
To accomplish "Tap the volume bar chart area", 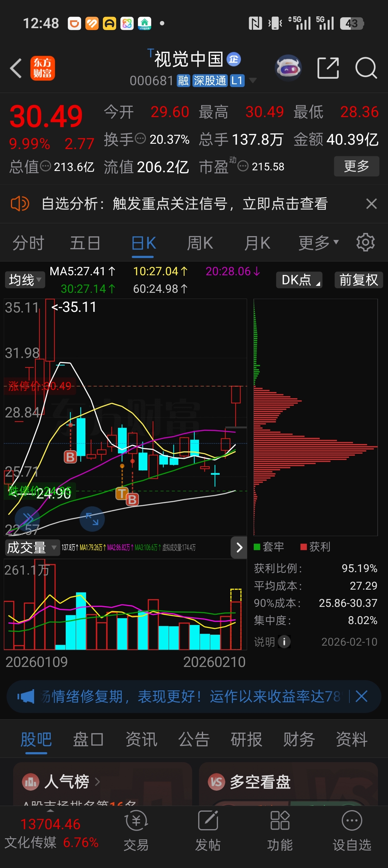I will tap(125, 604).
